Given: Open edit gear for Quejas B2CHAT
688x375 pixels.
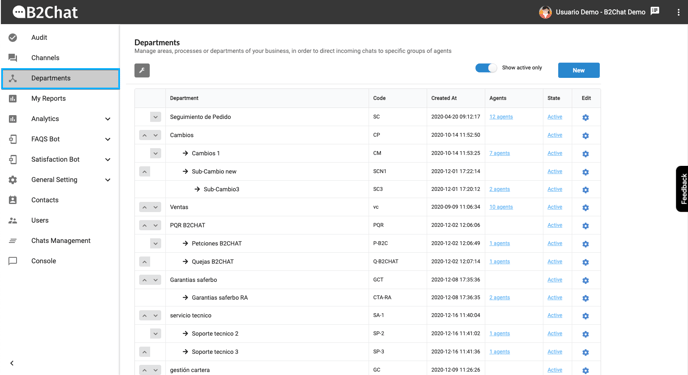Looking at the screenshot, I should click(x=585, y=262).
